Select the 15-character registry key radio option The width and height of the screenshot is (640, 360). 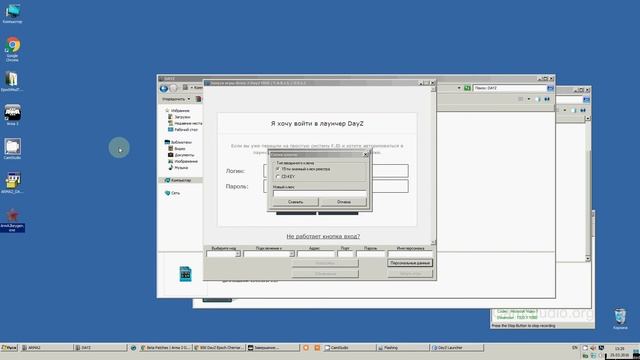pos(303,169)
